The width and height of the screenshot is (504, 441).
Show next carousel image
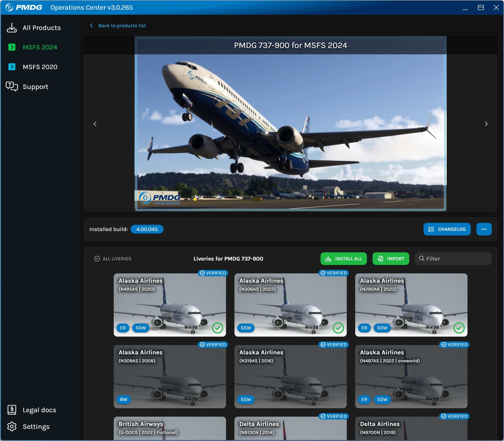point(486,124)
